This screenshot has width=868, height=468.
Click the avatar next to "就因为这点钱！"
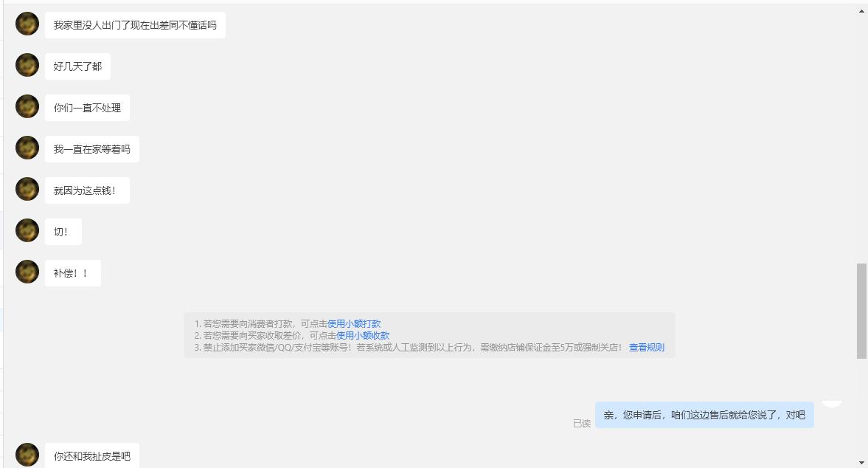coord(27,189)
